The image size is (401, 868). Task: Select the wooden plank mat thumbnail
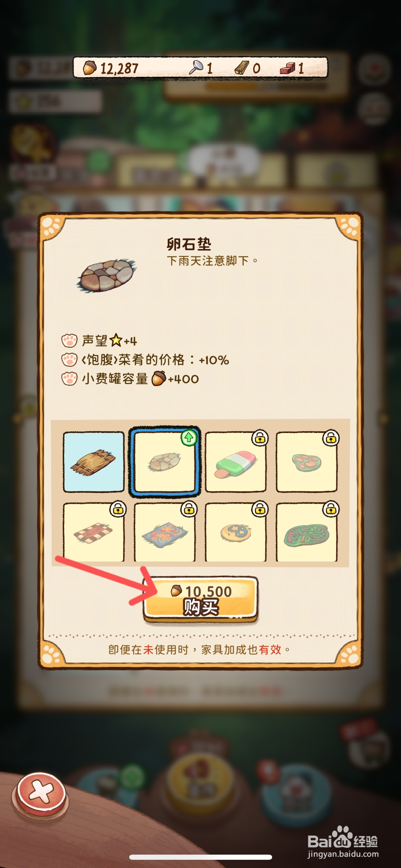pos(94,462)
